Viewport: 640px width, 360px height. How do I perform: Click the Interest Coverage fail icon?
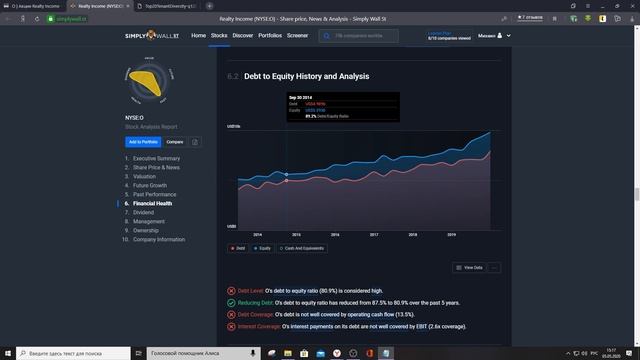tap(231, 327)
